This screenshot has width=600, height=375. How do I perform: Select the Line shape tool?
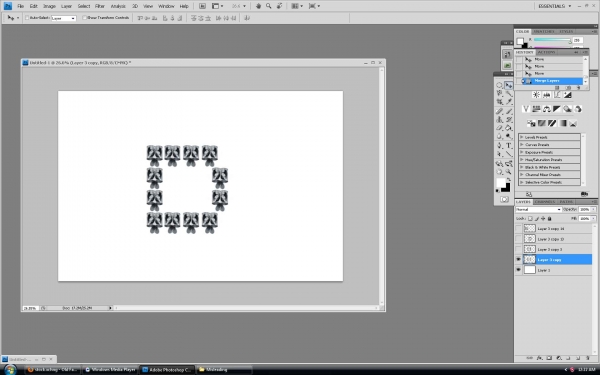point(509,154)
